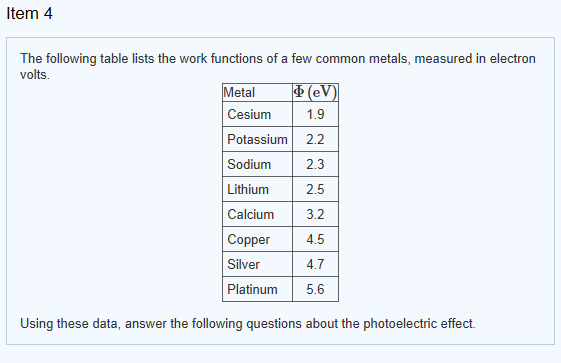Click the 2.2 work function value
The height and width of the screenshot is (363, 561).
coord(315,139)
